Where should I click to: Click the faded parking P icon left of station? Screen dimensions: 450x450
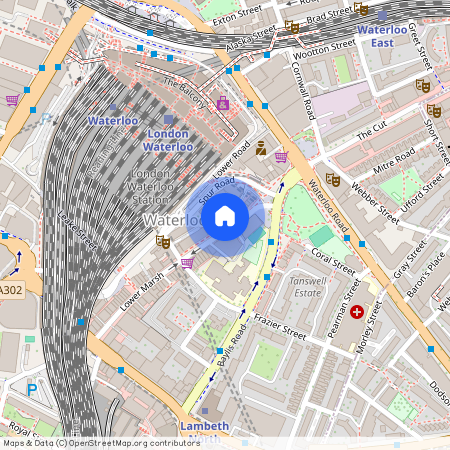point(46,119)
